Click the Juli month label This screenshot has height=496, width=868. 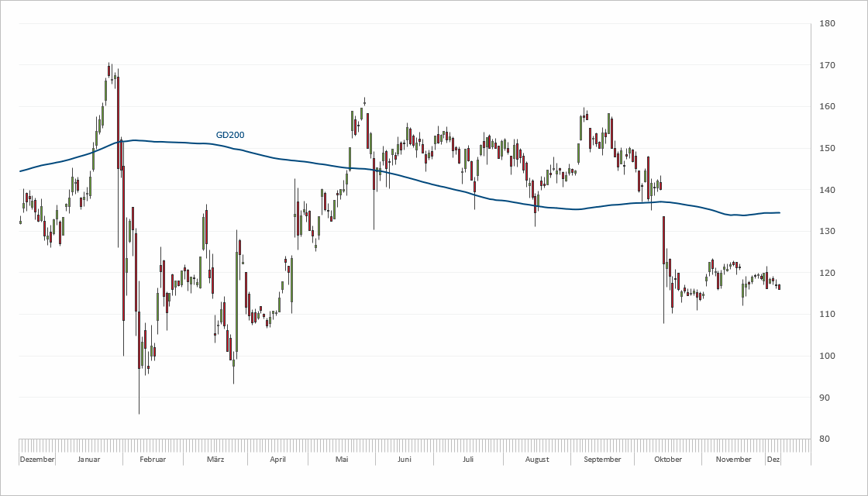[468, 459]
